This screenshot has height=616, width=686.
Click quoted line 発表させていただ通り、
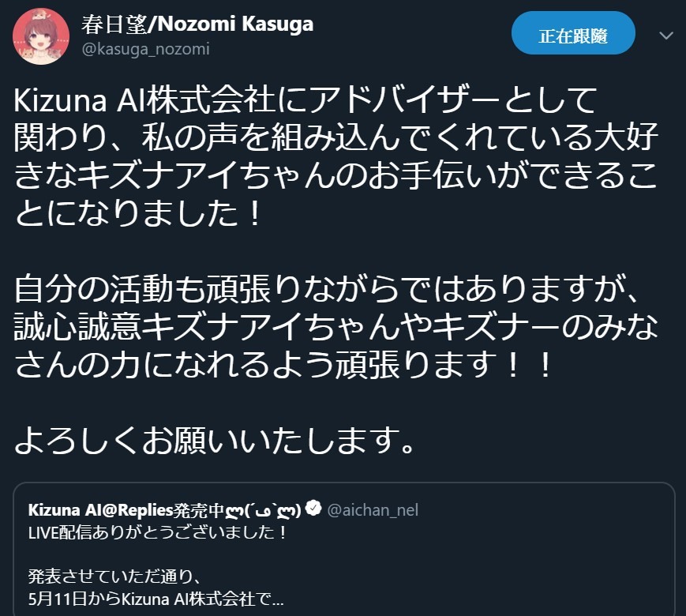(x=115, y=577)
